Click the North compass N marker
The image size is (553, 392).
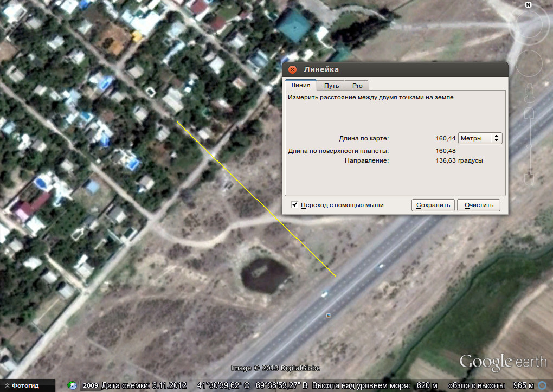pos(528,5)
